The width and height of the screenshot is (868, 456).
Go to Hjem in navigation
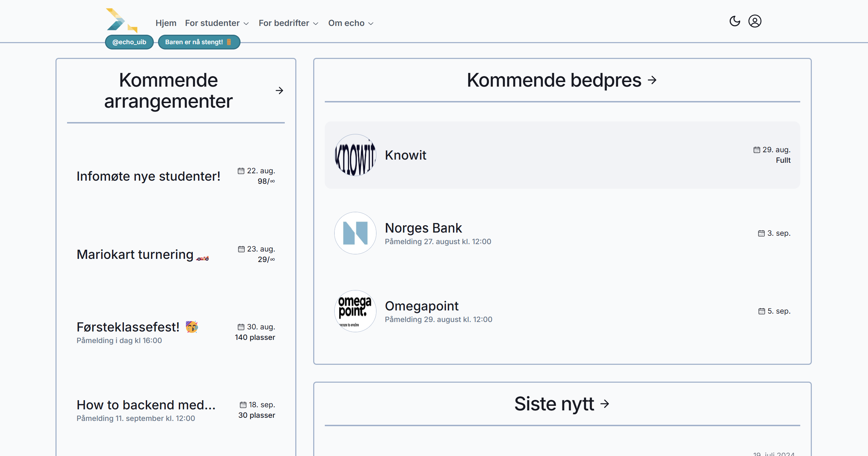pos(166,23)
